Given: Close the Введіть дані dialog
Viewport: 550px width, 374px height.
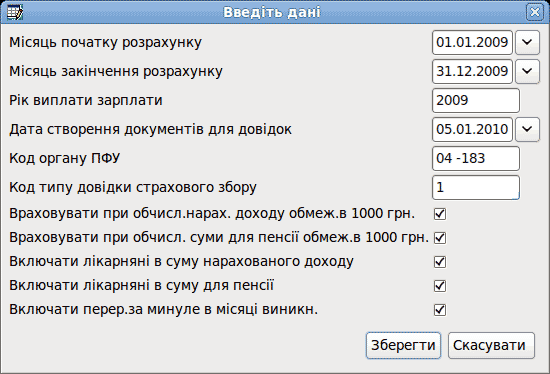Looking at the screenshot, I should 535,12.
